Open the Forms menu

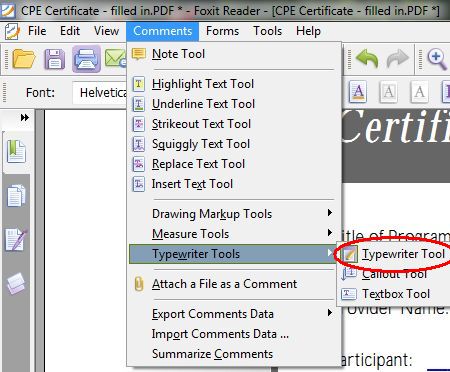pyautogui.click(x=222, y=31)
